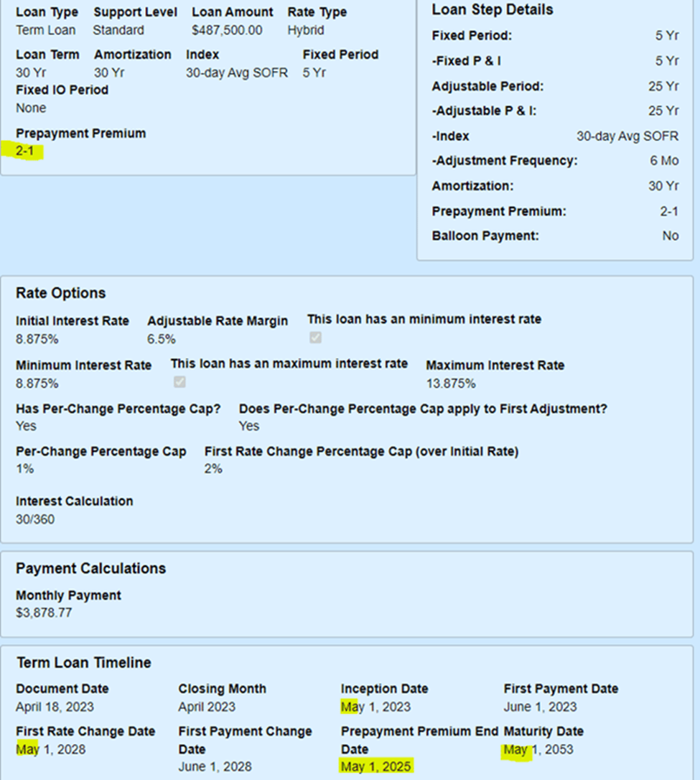This screenshot has width=700, height=780.
Task: Toggle the maximum interest rate checkbox
Action: (x=179, y=382)
